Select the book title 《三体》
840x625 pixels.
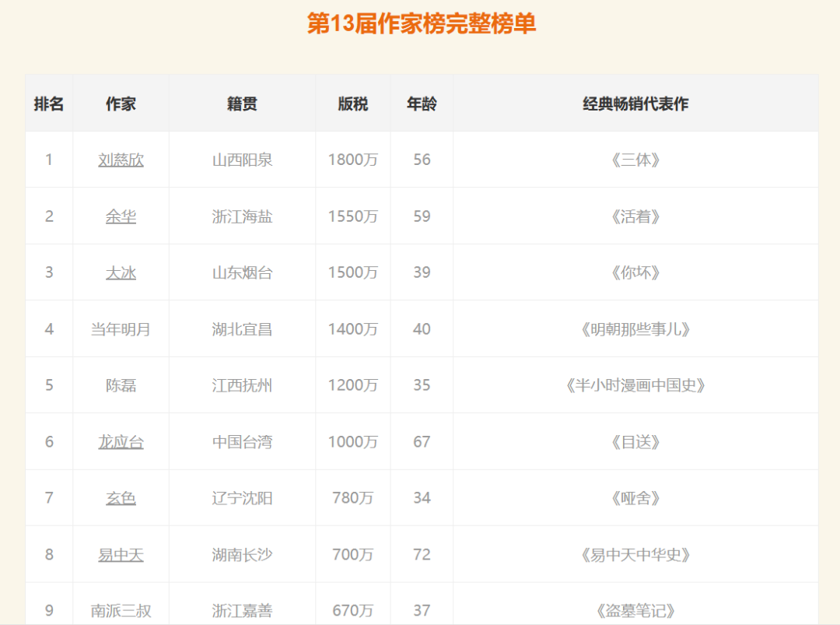pos(636,160)
